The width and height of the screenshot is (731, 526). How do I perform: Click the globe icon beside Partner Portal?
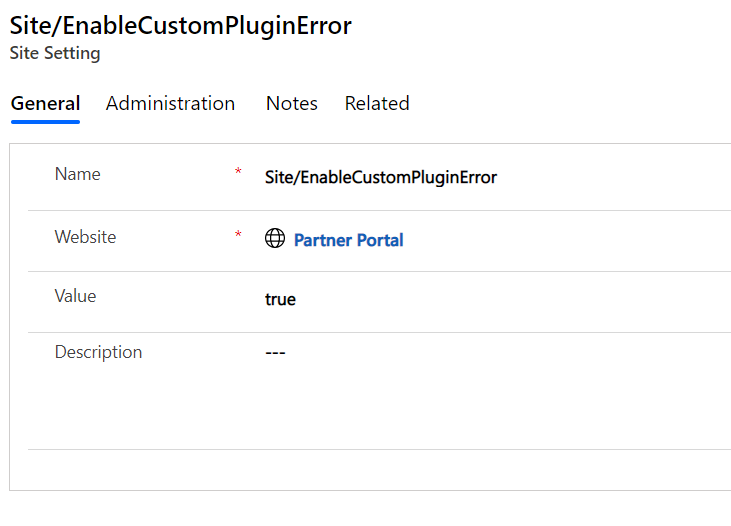275,239
